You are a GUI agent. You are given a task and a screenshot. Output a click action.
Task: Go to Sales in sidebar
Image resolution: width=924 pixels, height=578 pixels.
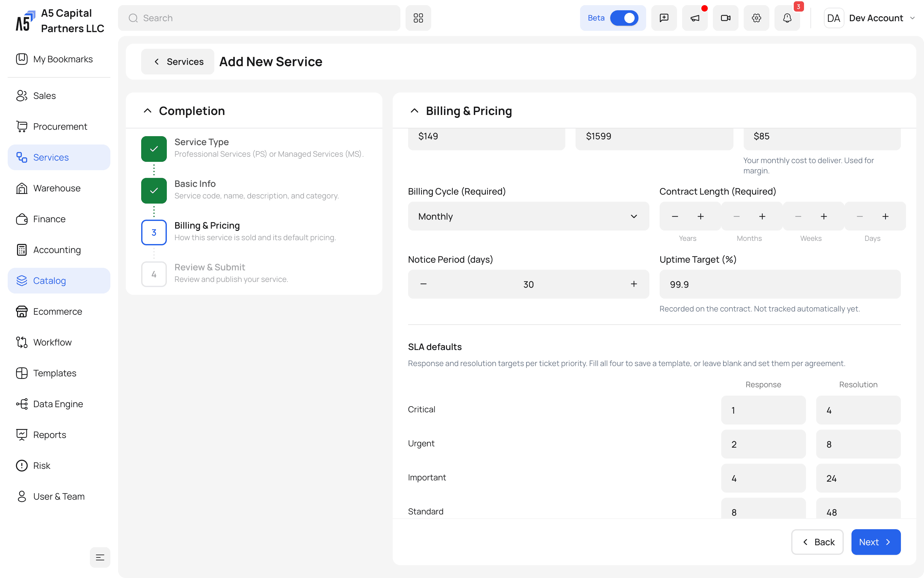click(59, 96)
